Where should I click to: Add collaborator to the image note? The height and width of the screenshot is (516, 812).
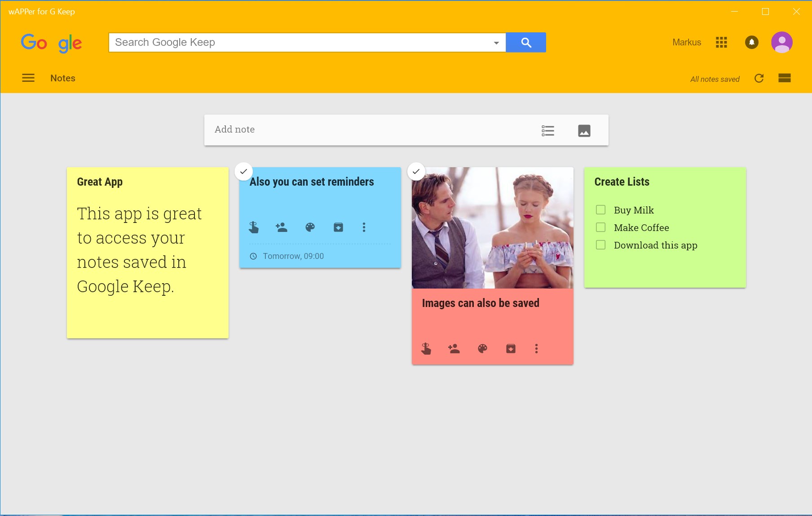coord(454,349)
